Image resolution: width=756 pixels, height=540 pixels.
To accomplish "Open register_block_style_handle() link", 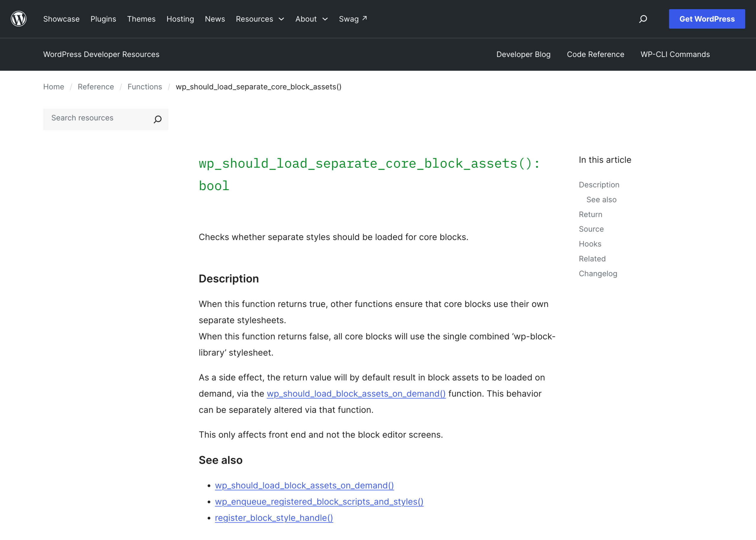I will click(274, 518).
